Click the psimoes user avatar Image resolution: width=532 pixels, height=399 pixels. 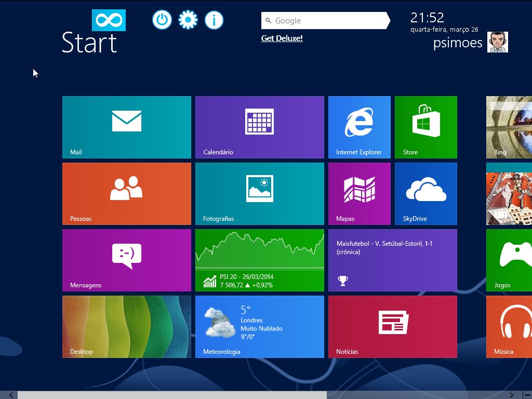pos(498,42)
